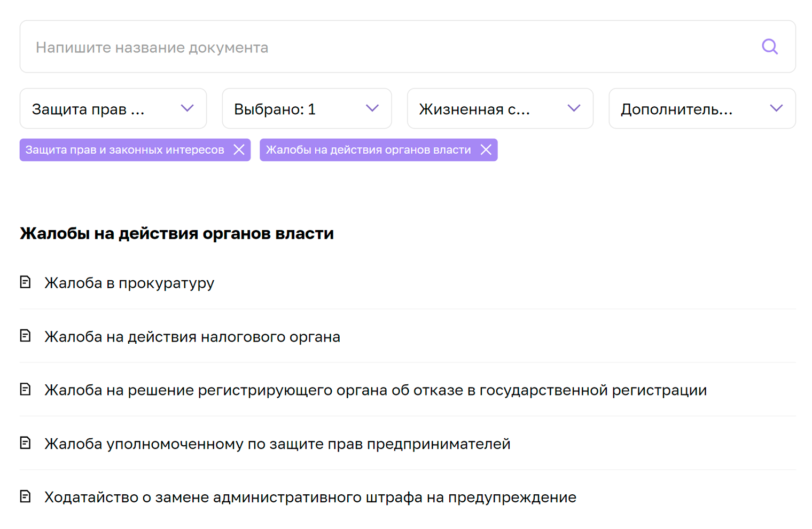Remove 'Жалобы на действия органов власти' filter tag
Screen dimensions: 812x529
click(486, 150)
